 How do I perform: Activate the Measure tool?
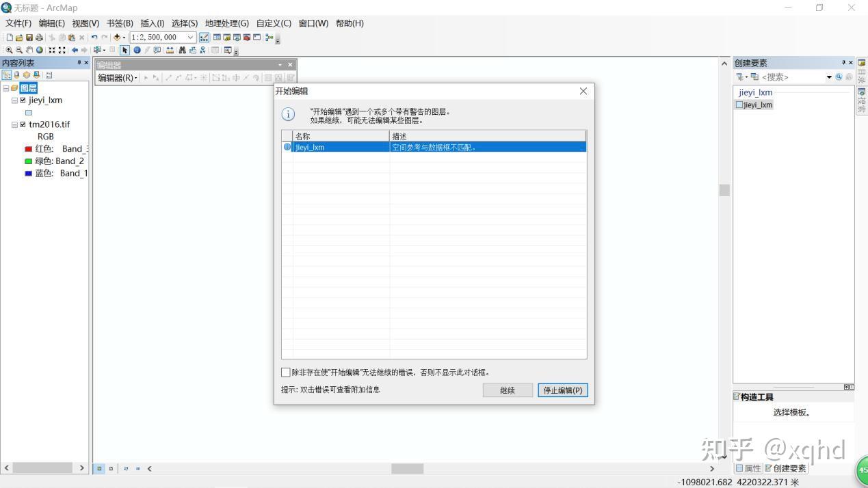(170, 50)
